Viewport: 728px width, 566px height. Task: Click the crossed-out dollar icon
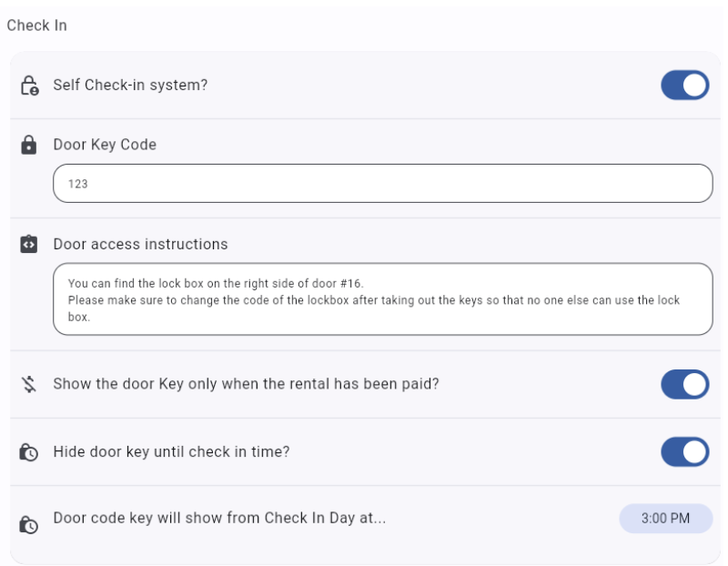point(29,384)
